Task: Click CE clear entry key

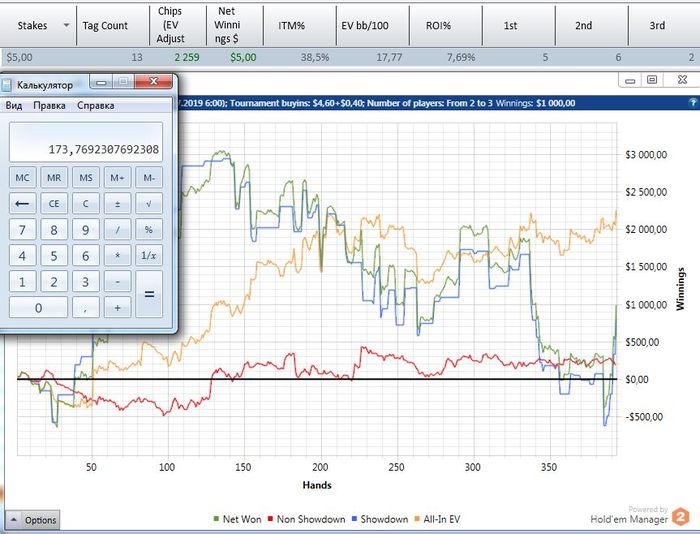Action: tap(54, 204)
